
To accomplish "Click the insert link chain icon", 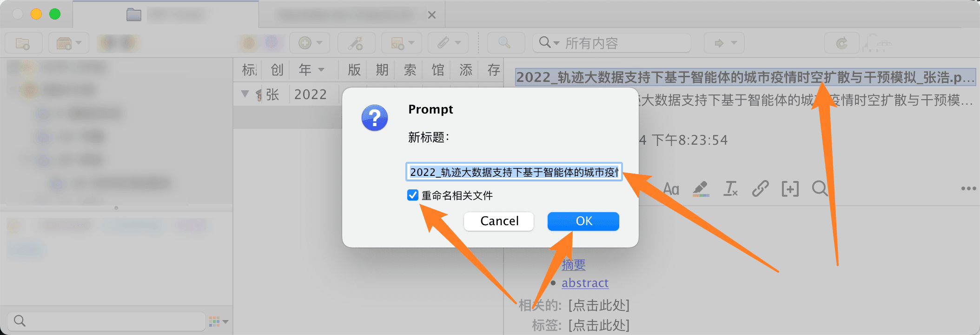I will click(x=760, y=189).
